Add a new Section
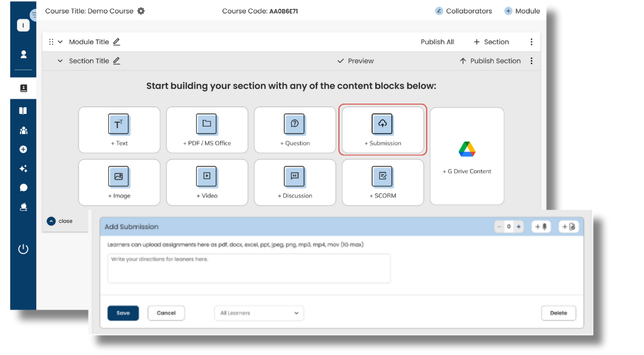 pos(491,42)
